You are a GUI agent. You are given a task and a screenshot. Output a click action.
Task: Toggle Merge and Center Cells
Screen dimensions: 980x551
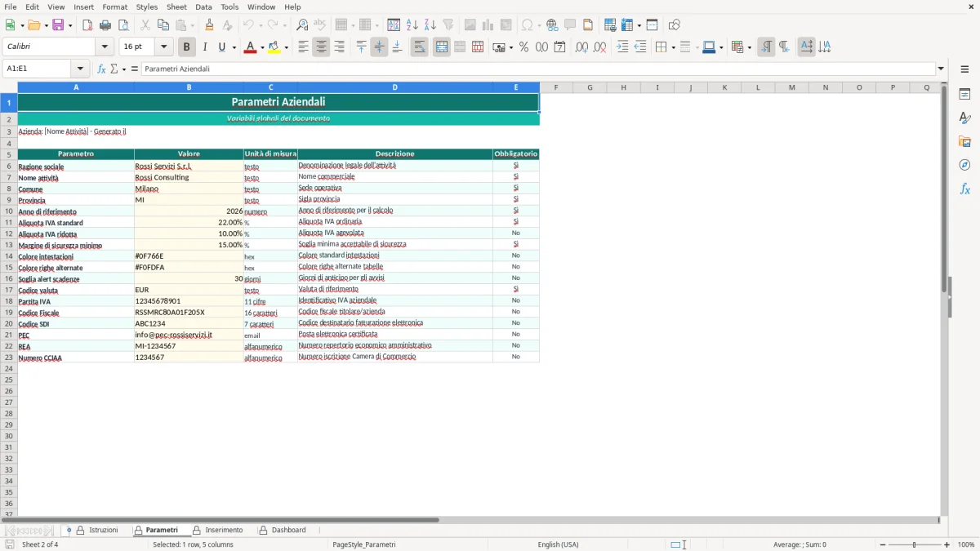[442, 47]
